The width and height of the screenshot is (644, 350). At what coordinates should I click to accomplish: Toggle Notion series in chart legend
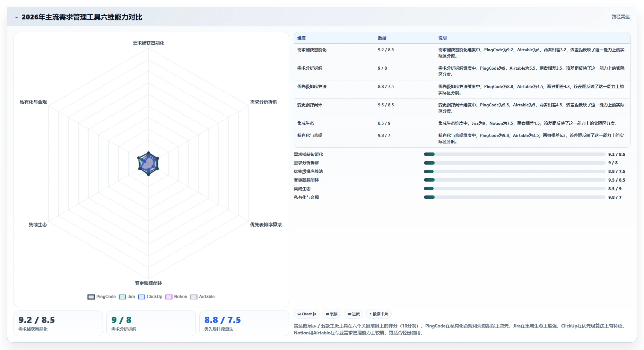coord(176,297)
